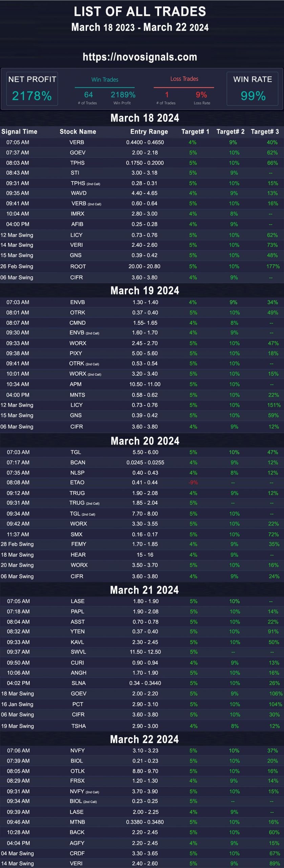Select the ROOT 26 Feb Swing row
Image resolution: width=284 pixels, height=868 pixels.
click(x=142, y=267)
